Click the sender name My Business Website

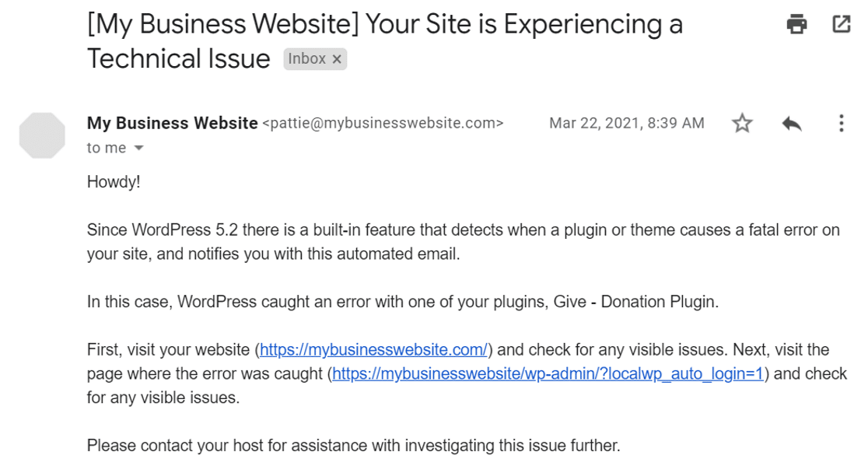pyautogui.click(x=170, y=123)
